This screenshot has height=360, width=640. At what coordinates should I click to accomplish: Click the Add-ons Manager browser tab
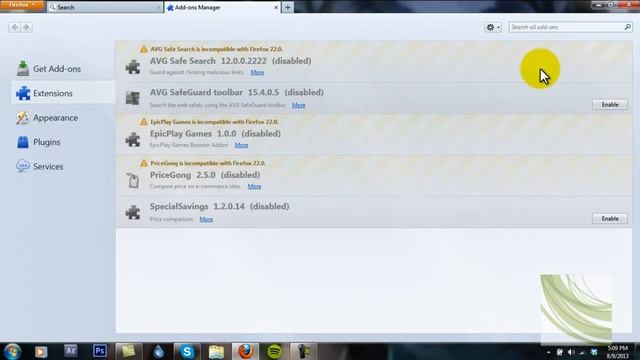223,7
